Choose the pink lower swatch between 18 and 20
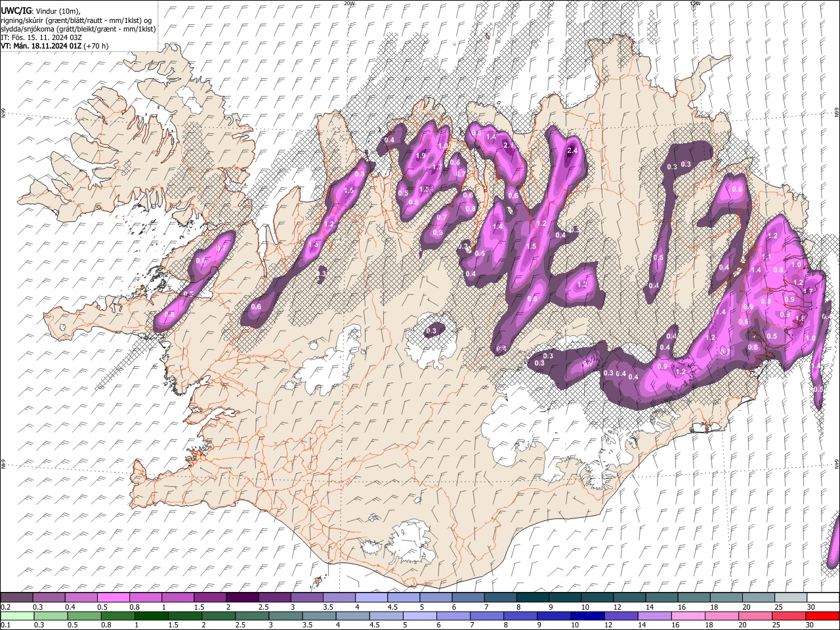This screenshot has width=840, height=630. 721,616
